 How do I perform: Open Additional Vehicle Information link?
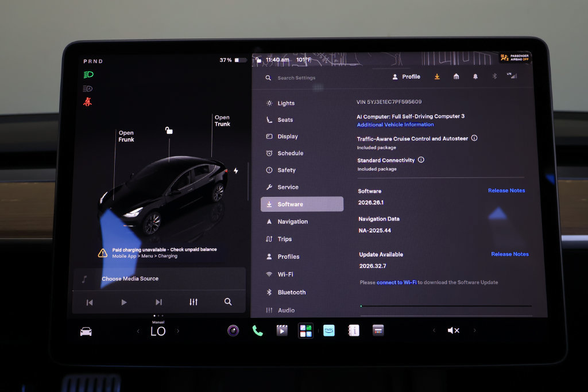(395, 125)
